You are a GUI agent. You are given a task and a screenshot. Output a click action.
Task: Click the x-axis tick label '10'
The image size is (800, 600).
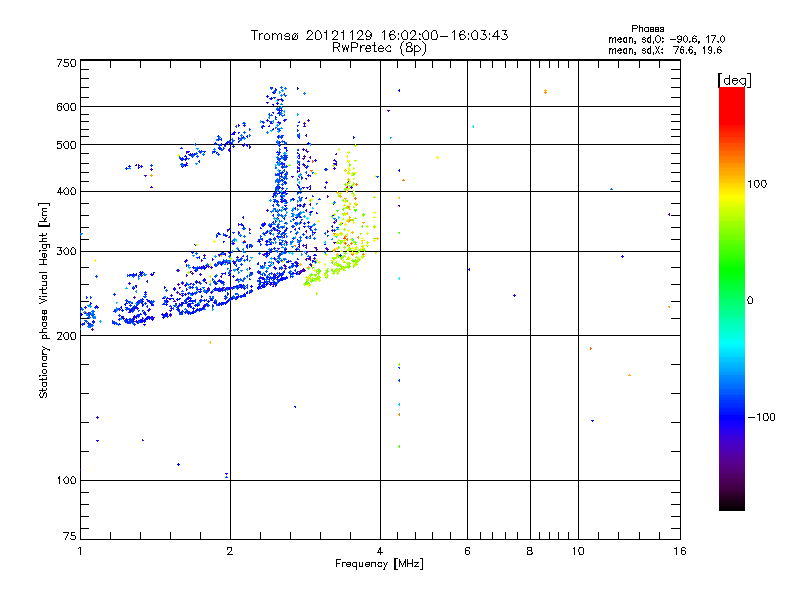[578, 551]
